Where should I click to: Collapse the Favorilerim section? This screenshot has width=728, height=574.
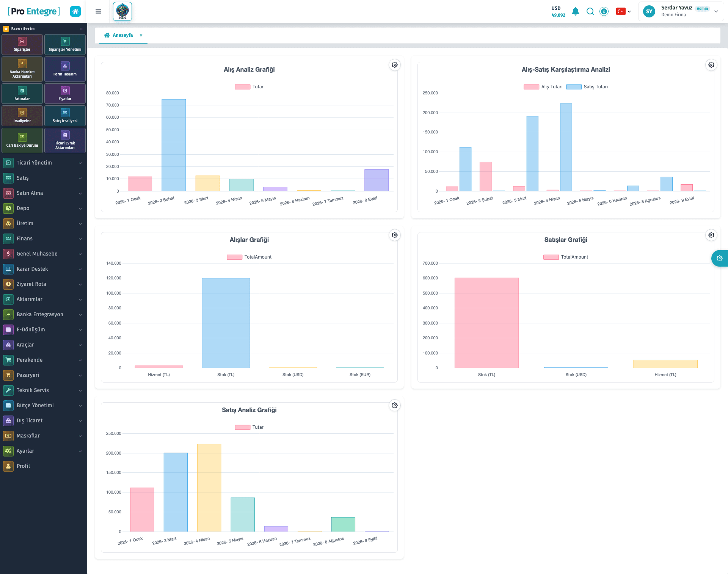coord(81,29)
